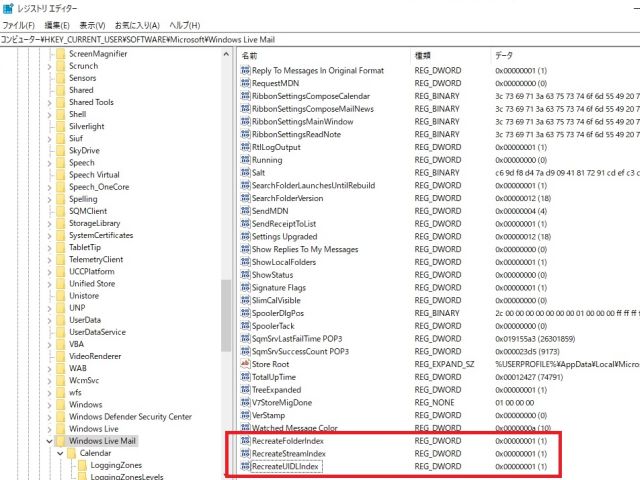The height and width of the screenshot is (480, 640).
Task: Select the StorageLibrary key in tree
Action: [95, 223]
